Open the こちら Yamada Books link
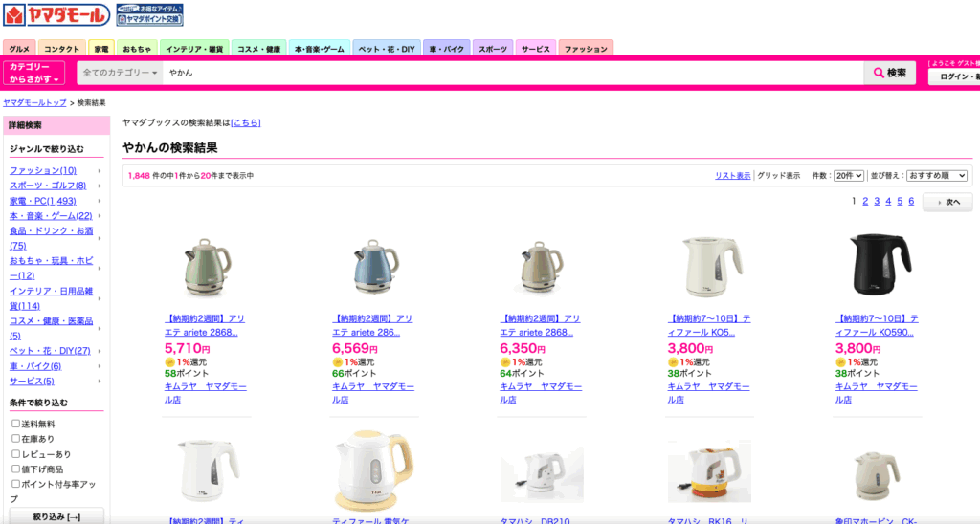 tap(246, 123)
